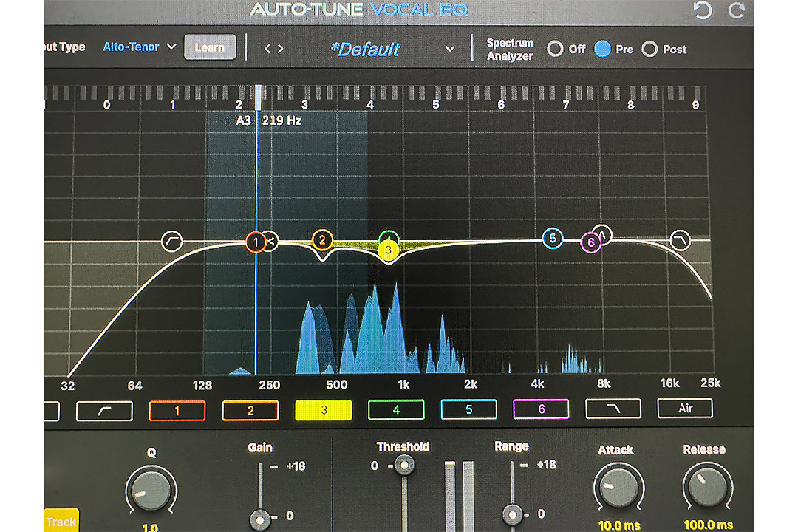Click the 100.0 ms release value
The width and height of the screenshot is (798, 532).
point(709,525)
